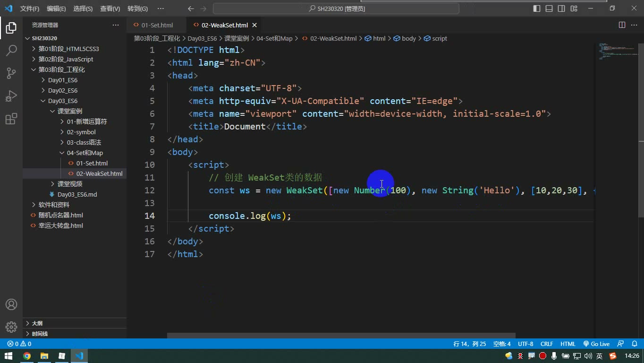Open the Manage gear menu
This screenshot has height=363, width=644.
click(x=11, y=327)
